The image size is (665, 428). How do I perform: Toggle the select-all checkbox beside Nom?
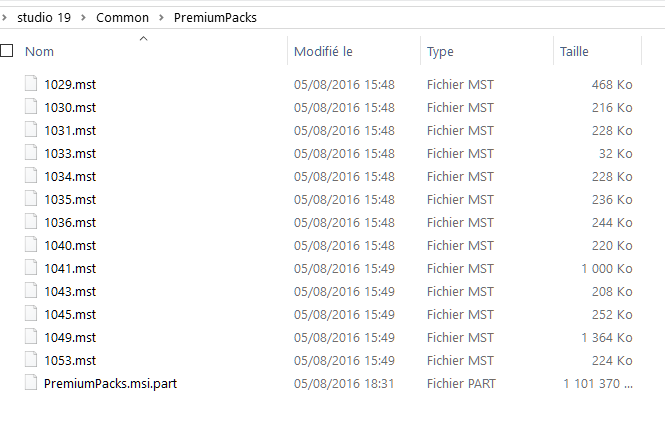coord(6,50)
